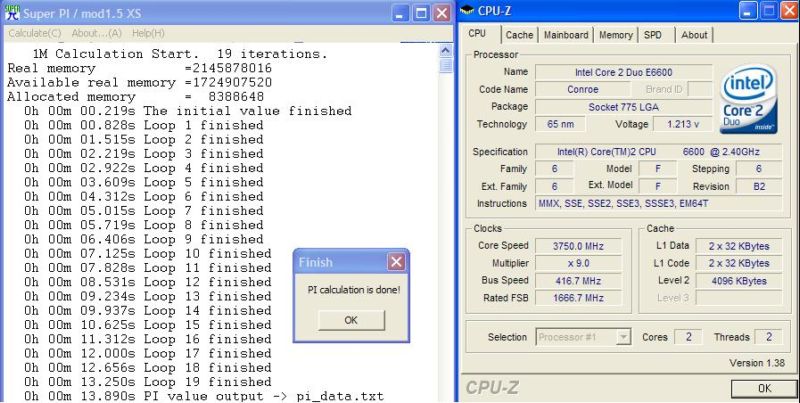Click the Intel Core 2 Duo logo

749,100
